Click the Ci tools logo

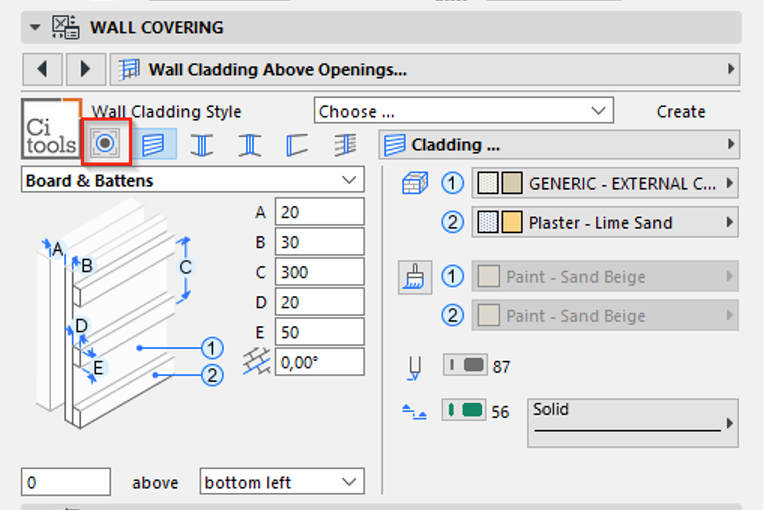[x=51, y=129]
